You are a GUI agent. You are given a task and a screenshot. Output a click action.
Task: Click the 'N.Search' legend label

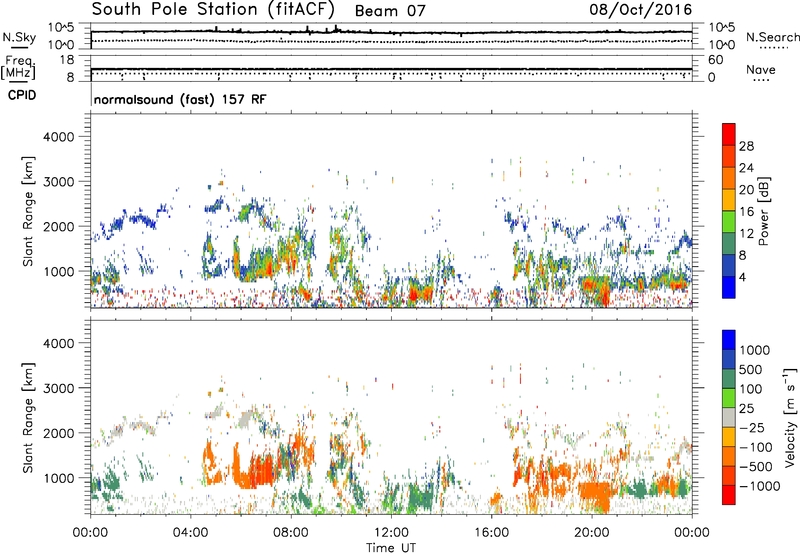click(772, 37)
